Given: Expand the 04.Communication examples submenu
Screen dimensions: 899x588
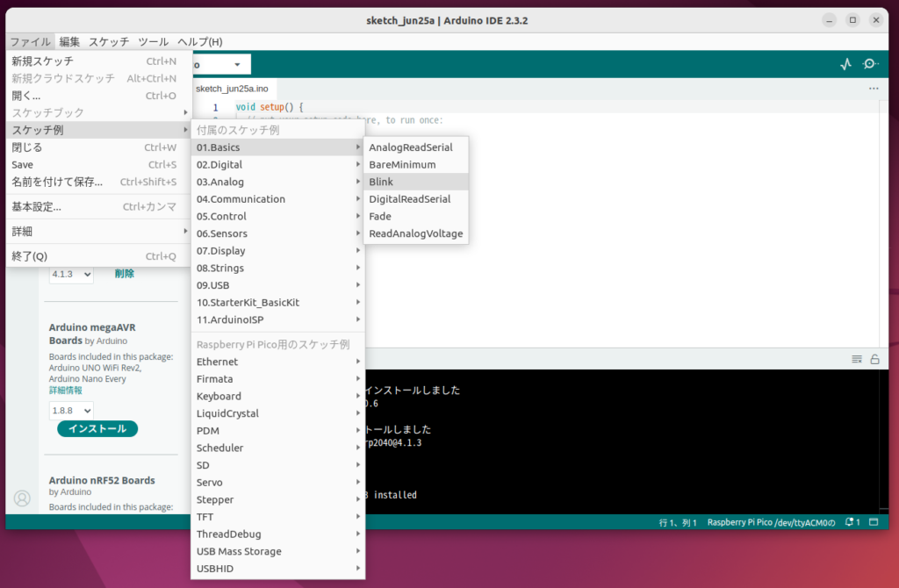Looking at the screenshot, I should [278, 199].
